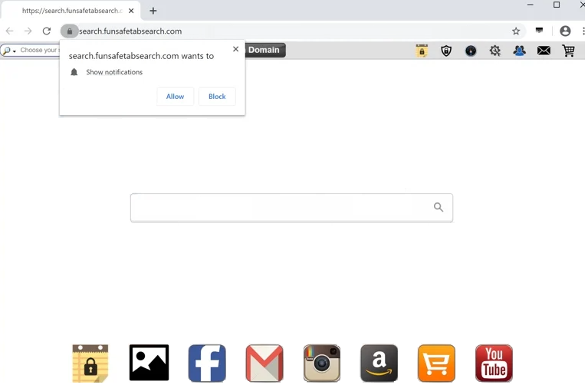The width and height of the screenshot is (588, 388).
Task: Click the address bar URL
Action: click(x=130, y=31)
